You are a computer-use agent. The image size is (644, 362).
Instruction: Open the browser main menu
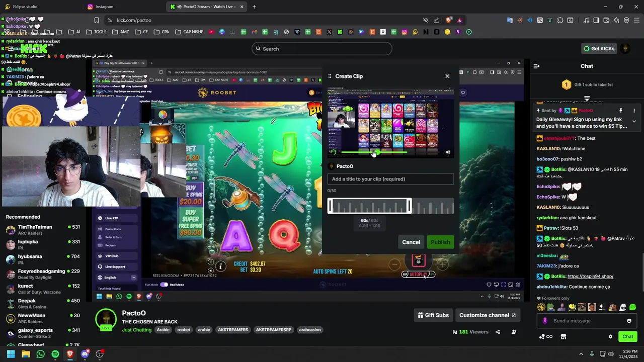[x=636, y=20]
